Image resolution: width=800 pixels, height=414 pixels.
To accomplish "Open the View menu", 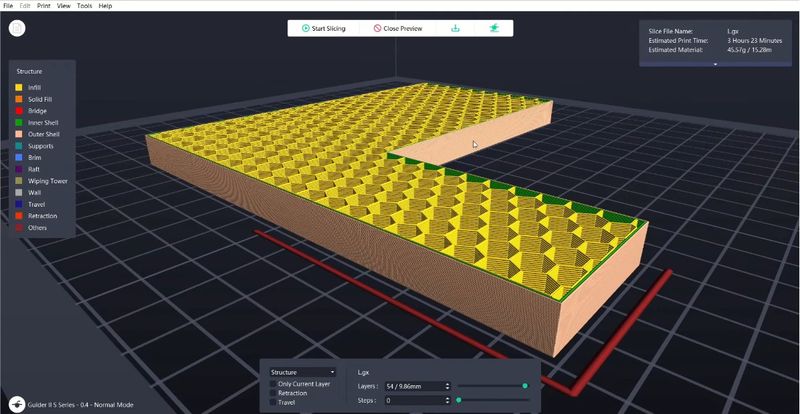I will pos(64,6).
